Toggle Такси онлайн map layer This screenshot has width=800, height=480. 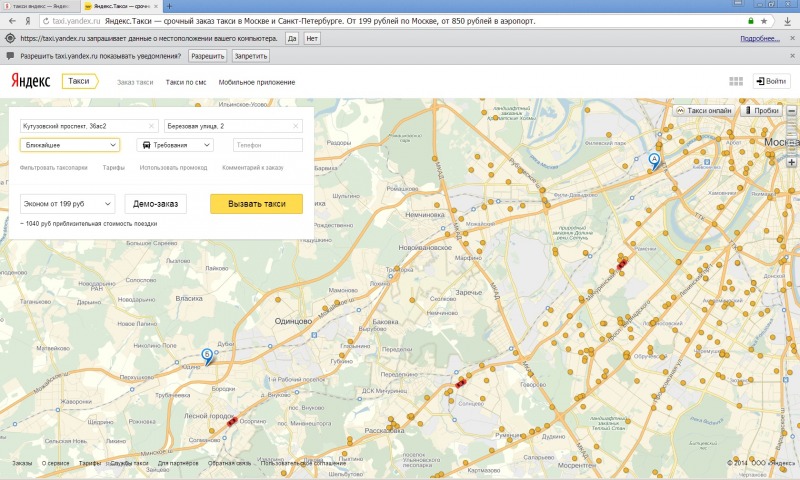click(704, 110)
